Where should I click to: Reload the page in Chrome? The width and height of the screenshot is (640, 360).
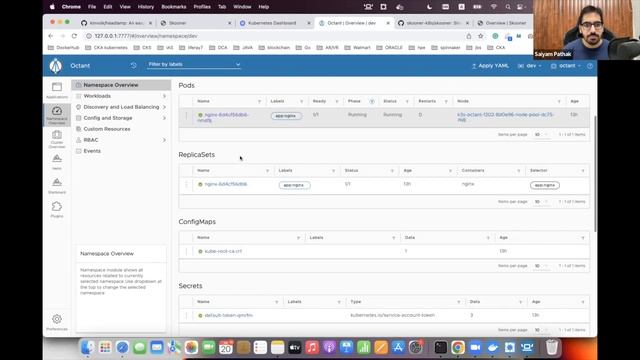click(74, 36)
